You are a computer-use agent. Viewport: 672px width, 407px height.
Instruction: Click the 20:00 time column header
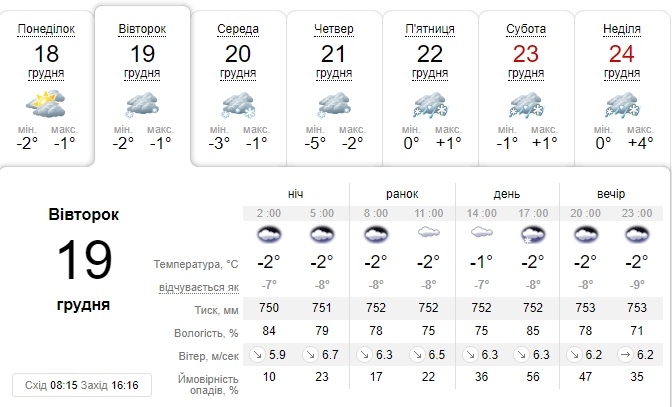coord(585,213)
